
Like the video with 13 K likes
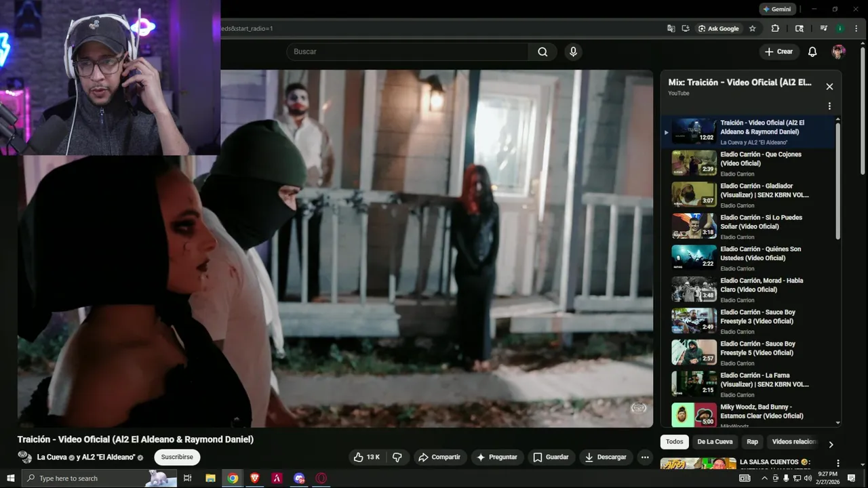click(366, 457)
